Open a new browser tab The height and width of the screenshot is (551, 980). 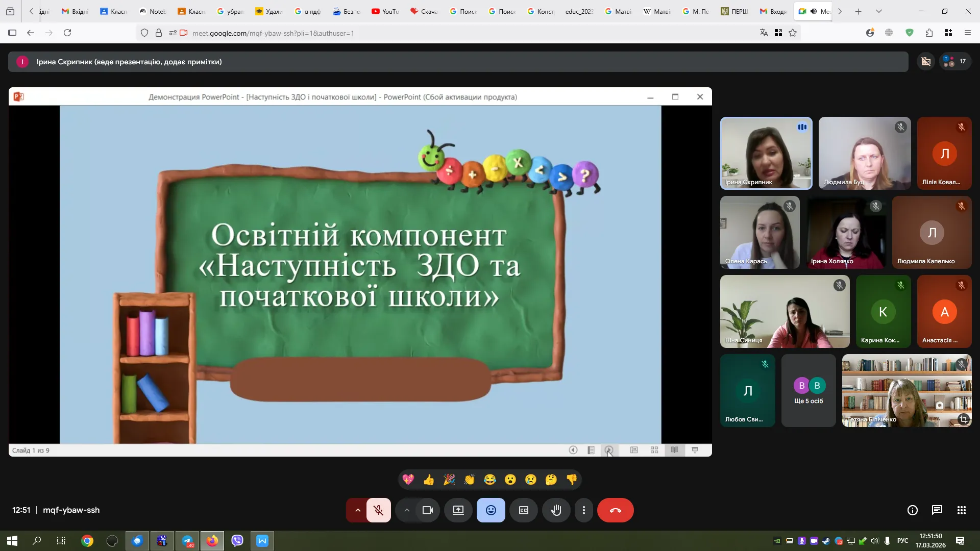click(x=858, y=11)
